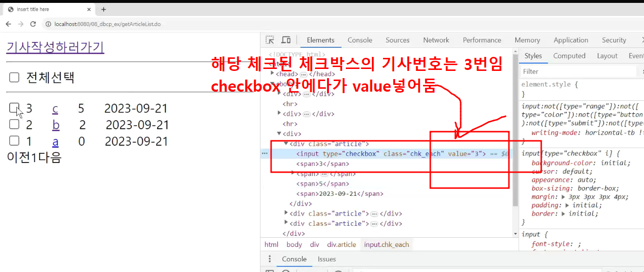Select the input checkbox chk_each DOM line

point(387,153)
